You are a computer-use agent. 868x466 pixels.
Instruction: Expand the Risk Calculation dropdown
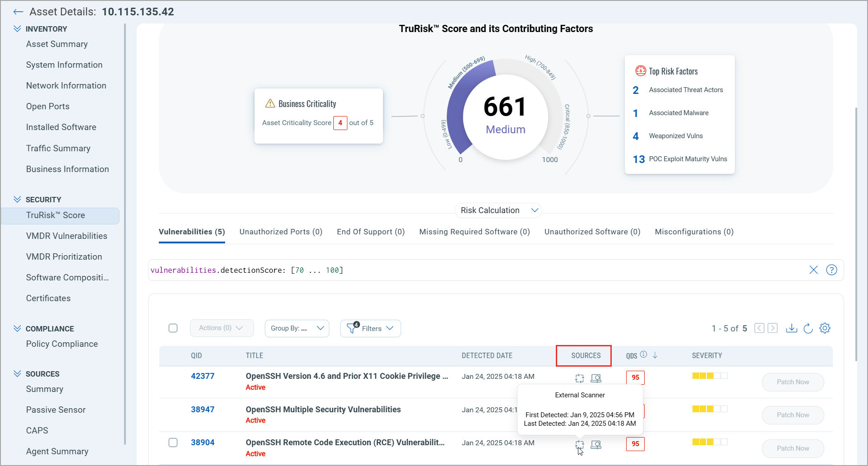point(498,210)
